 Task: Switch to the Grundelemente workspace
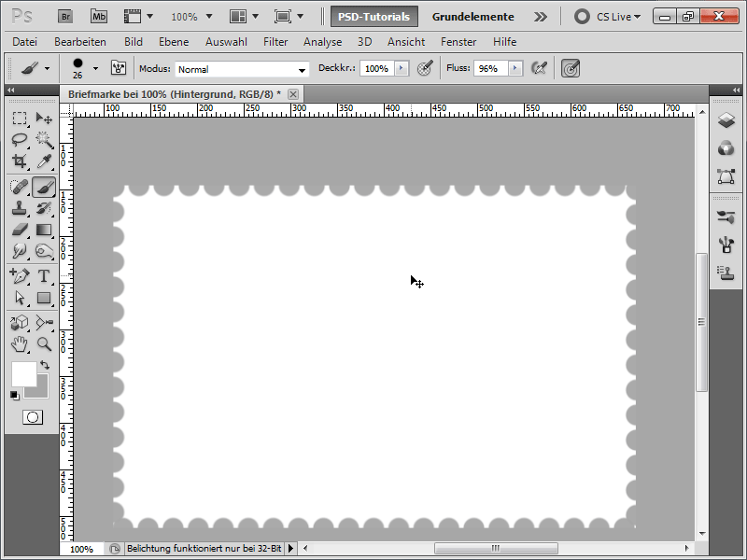(x=472, y=17)
